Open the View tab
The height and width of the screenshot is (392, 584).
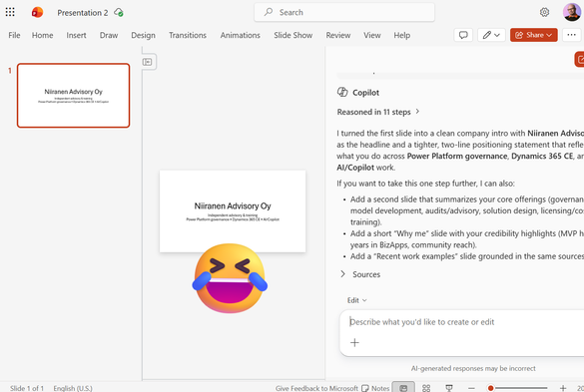pyautogui.click(x=372, y=35)
